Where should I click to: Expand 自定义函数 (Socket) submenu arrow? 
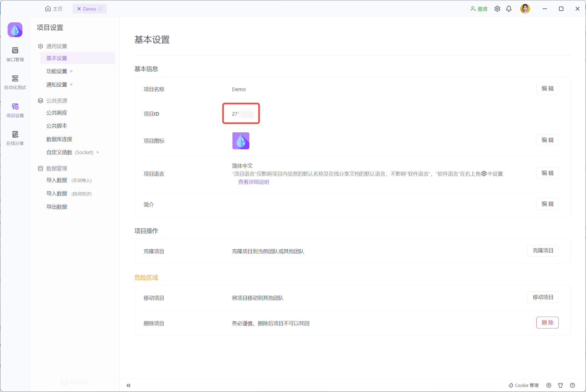click(x=98, y=152)
